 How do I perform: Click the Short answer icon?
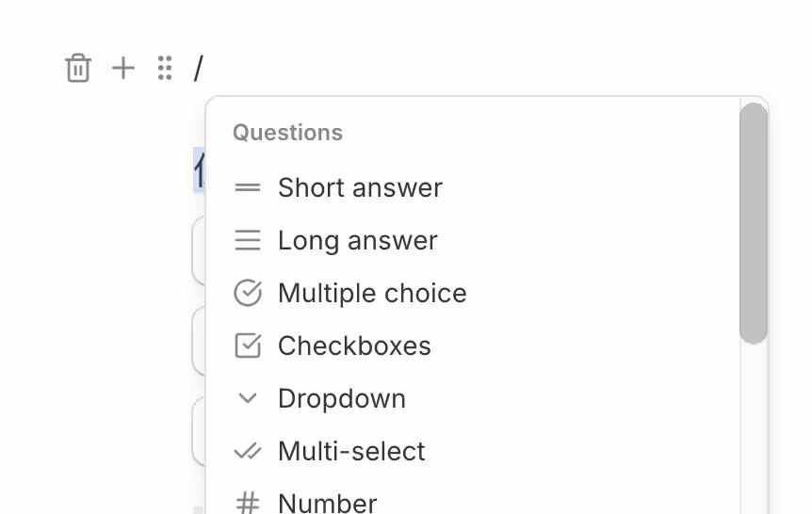pyautogui.click(x=247, y=188)
